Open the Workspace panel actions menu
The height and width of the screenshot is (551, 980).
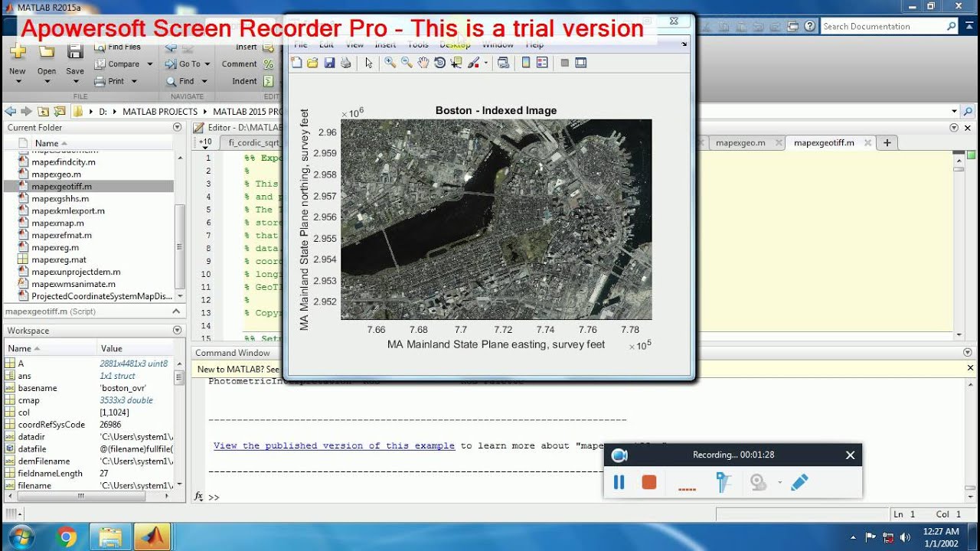178,331
